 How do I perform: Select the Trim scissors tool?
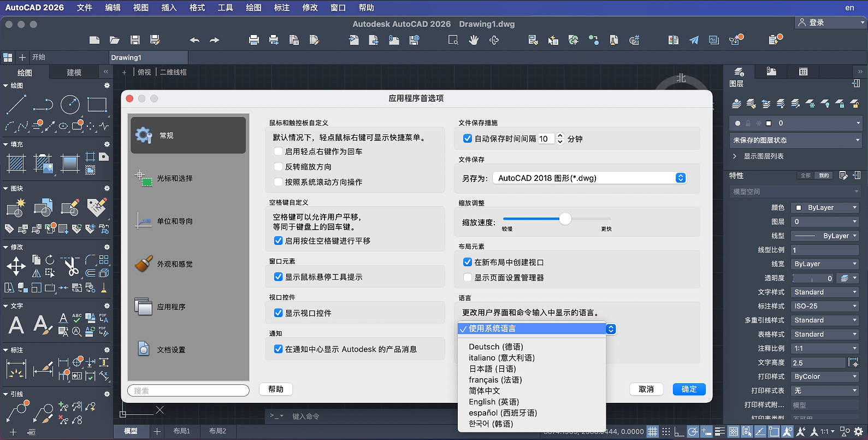[x=70, y=267]
